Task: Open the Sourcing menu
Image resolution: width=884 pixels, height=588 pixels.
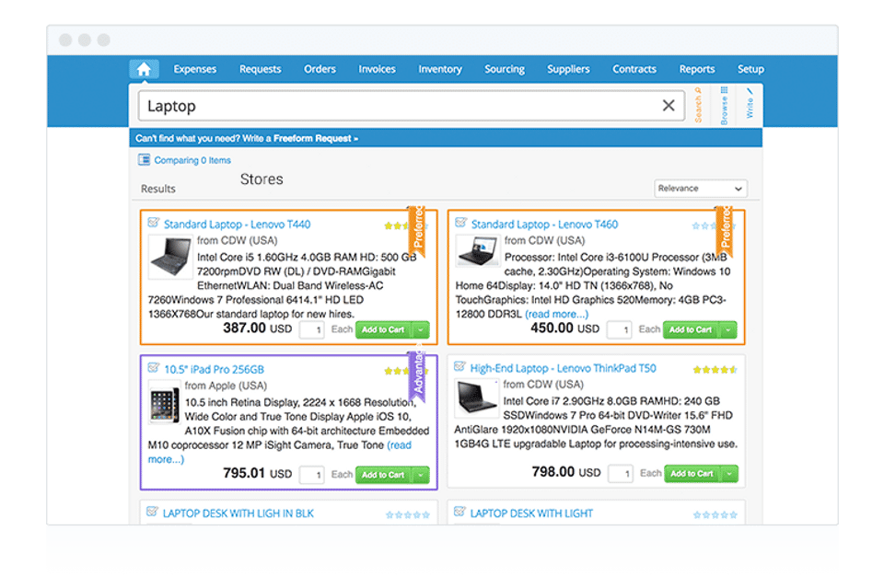Action: [505, 69]
